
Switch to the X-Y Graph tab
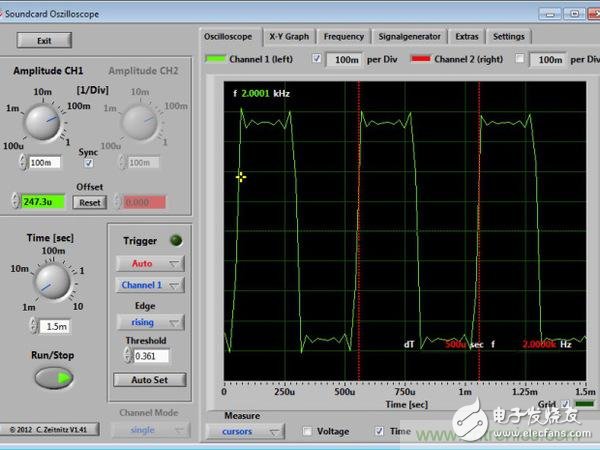(x=289, y=36)
